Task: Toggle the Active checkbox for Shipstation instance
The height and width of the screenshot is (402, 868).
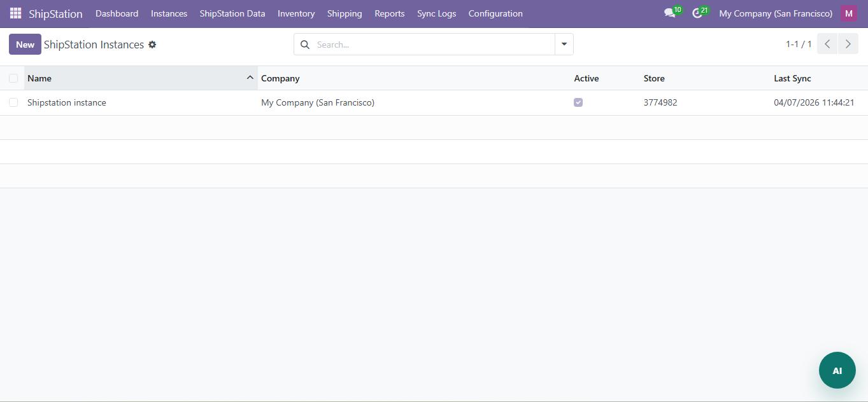Action: (578, 102)
